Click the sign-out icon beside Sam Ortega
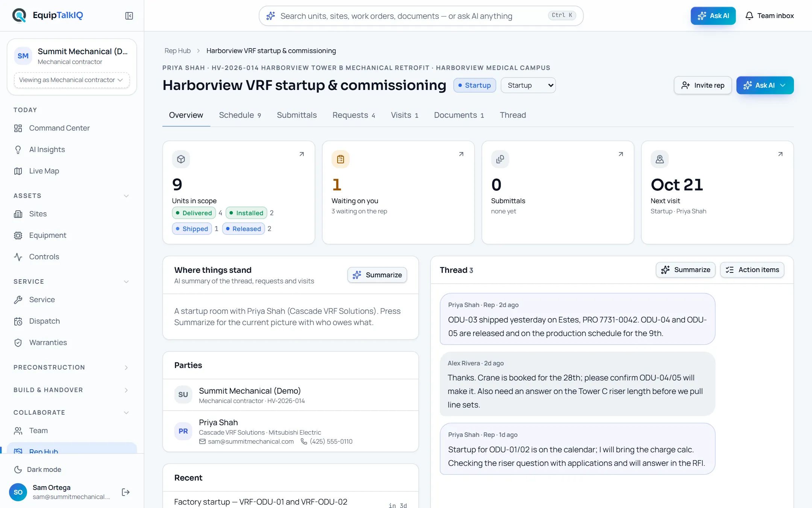This screenshot has height=508, width=812. pyautogui.click(x=126, y=492)
